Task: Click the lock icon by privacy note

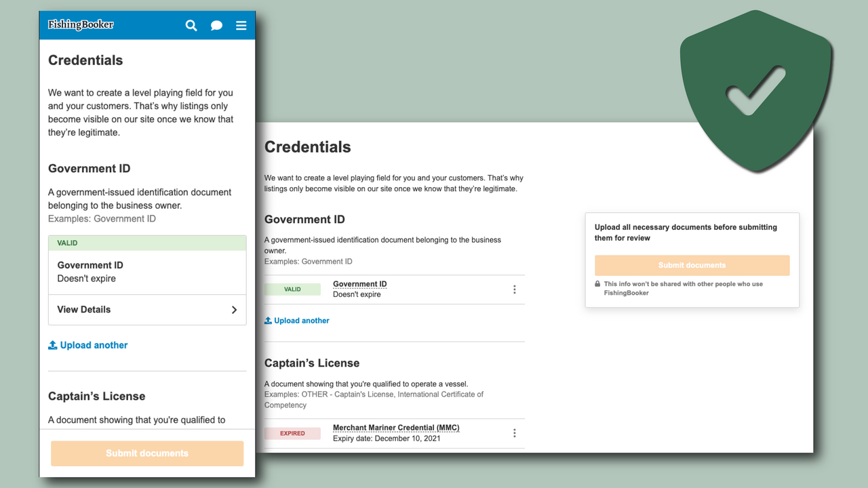Action: [x=597, y=284]
